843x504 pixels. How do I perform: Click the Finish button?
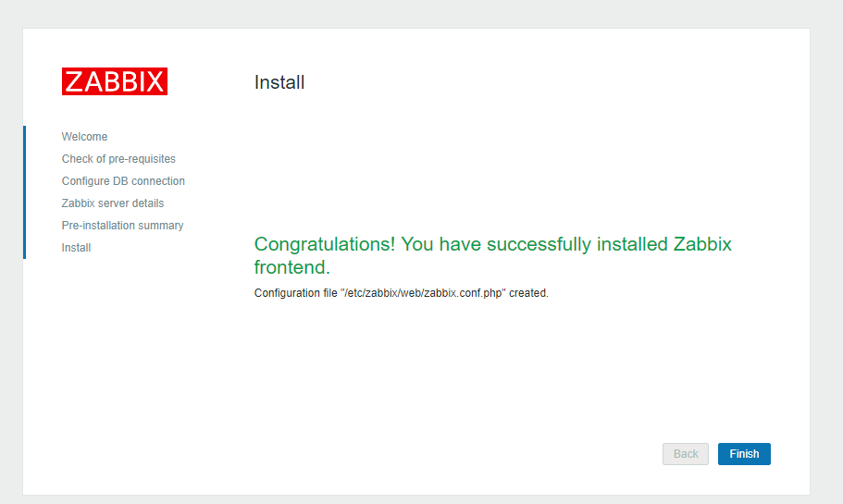tap(744, 454)
